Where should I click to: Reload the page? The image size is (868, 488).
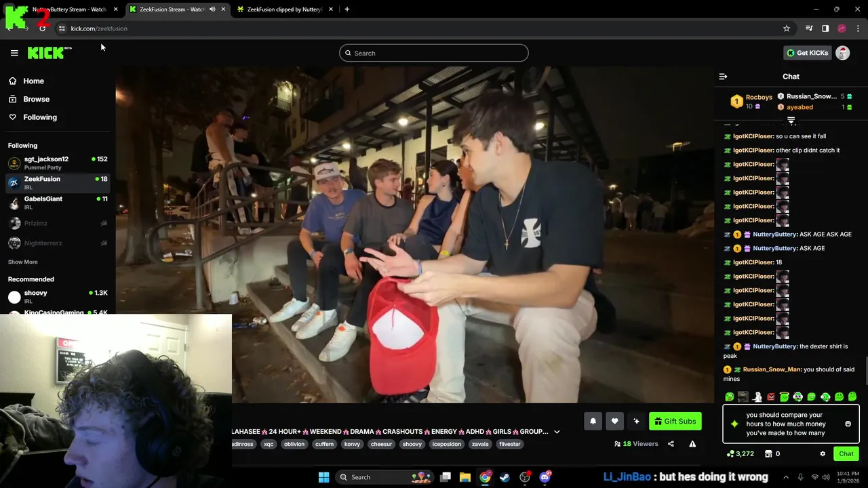pos(42,28)
